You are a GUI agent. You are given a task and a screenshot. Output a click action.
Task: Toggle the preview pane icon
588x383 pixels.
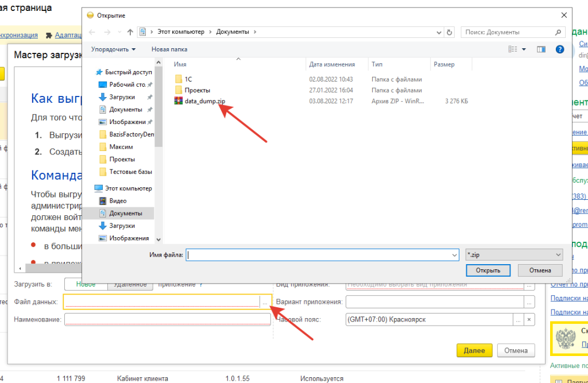click(x=541, y=49)
